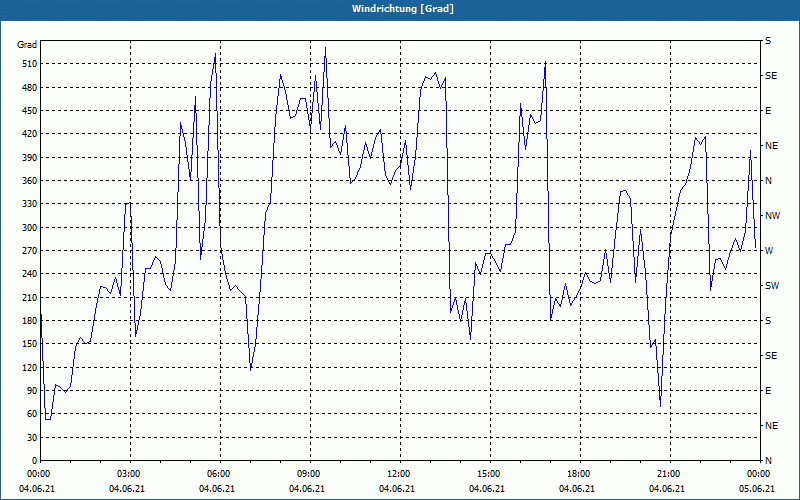800x500 pixels.
Task: Select the 240 y-axis label
Action: 30,274
